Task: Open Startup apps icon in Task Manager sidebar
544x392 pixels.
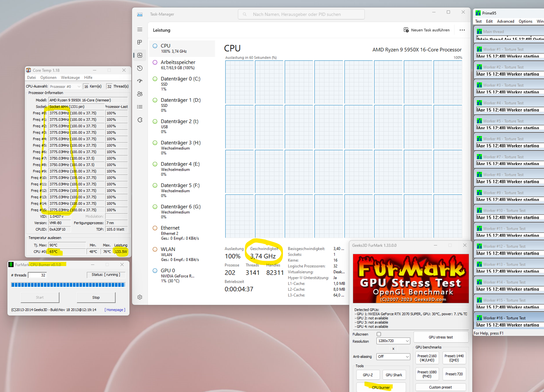Action: (140, 81)
